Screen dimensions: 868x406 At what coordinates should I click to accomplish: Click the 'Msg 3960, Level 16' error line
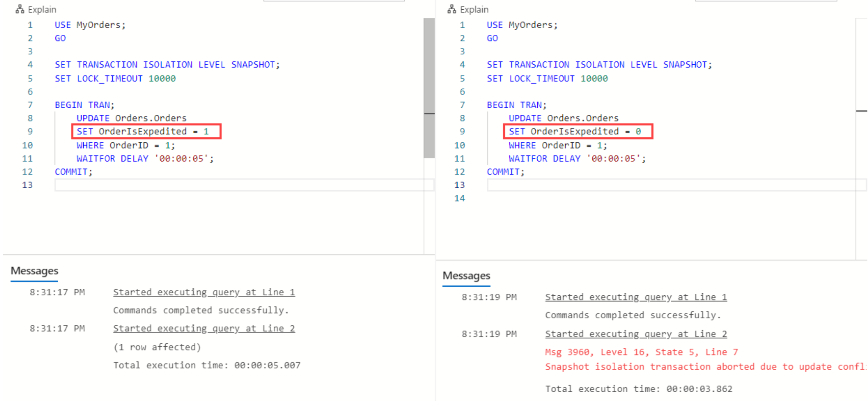coord(641,352)
